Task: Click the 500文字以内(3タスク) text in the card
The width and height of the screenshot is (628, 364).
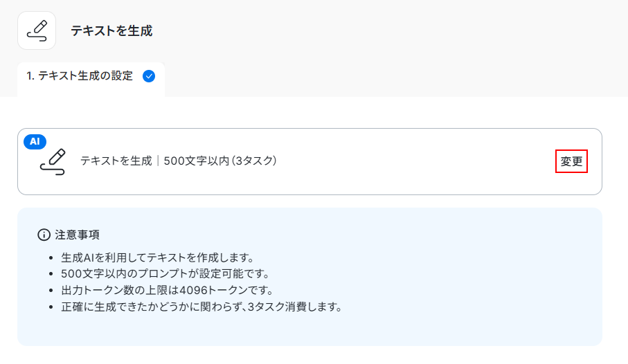Action: tap(220, 161)
